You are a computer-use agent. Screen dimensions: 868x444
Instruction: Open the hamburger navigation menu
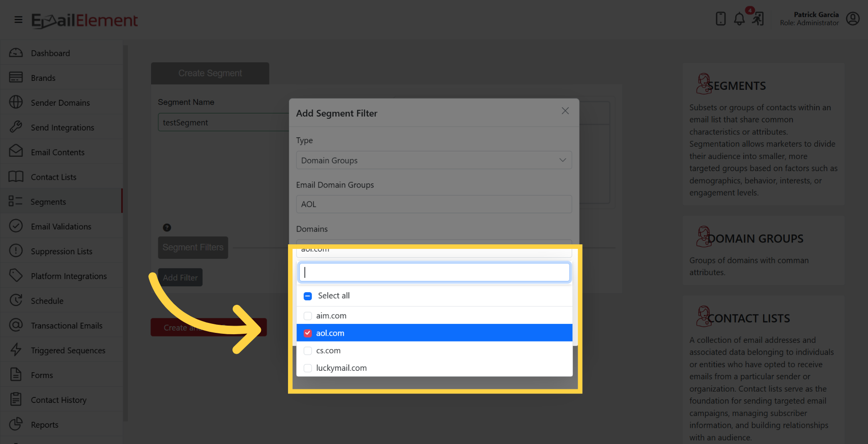19,19
